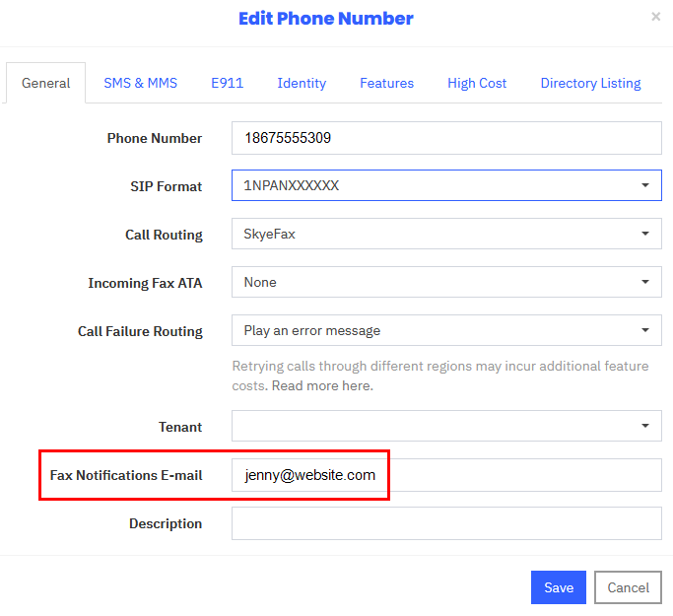673x616 pixels.
Task: Click the Tenant dropdown arrow icon
Action: coord(644,426)
